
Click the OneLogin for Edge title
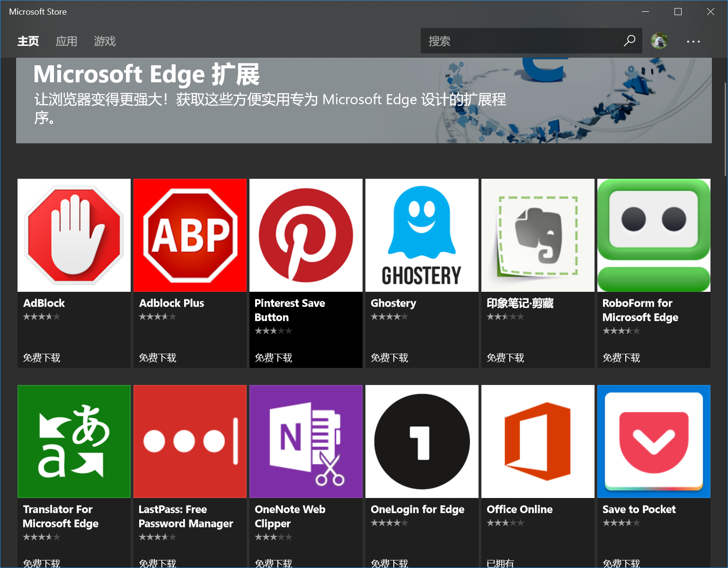(x=417, y=509)
